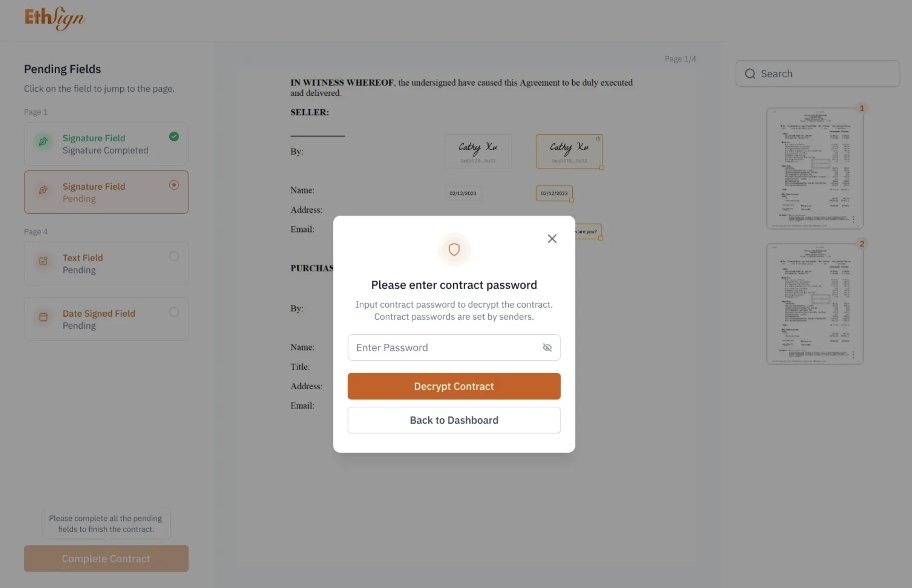Click the pen icon of pending Signature Field
The width and height of the screenshot is (912, 588).
pos(44,190)
